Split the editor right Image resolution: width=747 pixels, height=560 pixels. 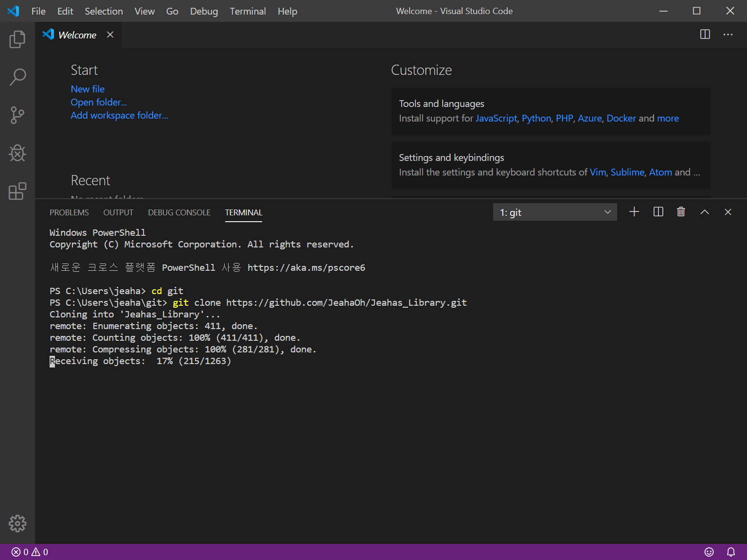[705, 35]
